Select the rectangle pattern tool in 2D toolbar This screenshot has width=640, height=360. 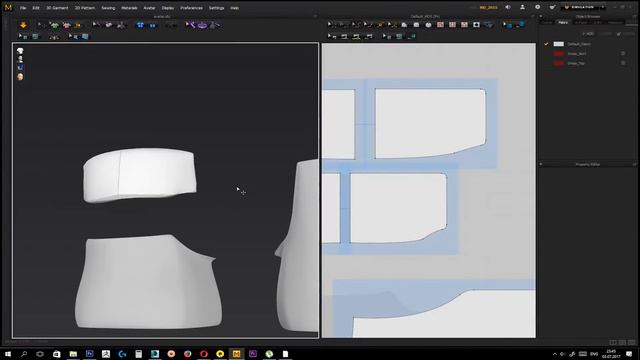tap(416, 25)
